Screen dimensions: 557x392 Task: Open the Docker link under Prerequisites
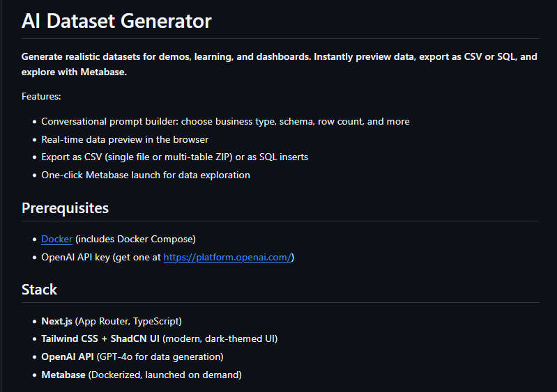[x=57, y=239]
